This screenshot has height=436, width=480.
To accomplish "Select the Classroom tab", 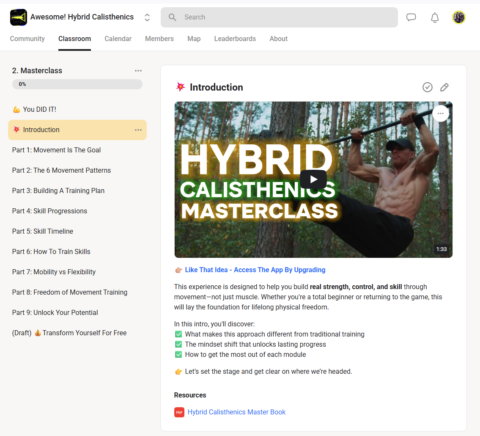I will pos(75,39).
